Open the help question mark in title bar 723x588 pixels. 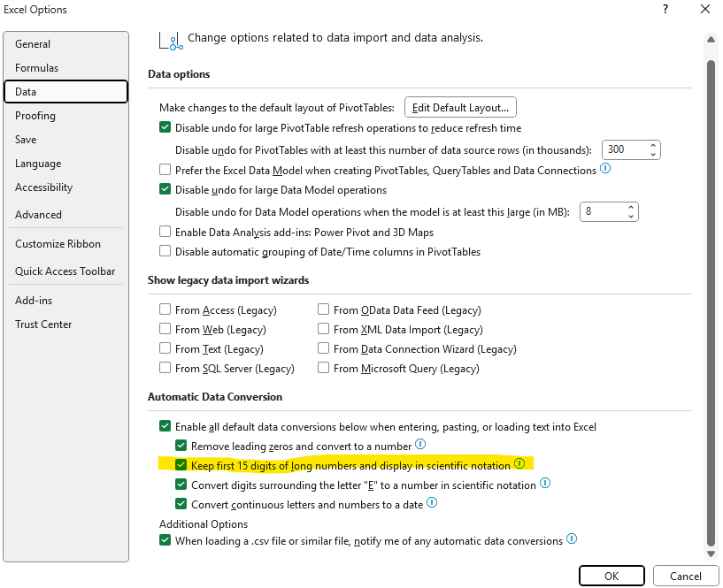(665, 9)
